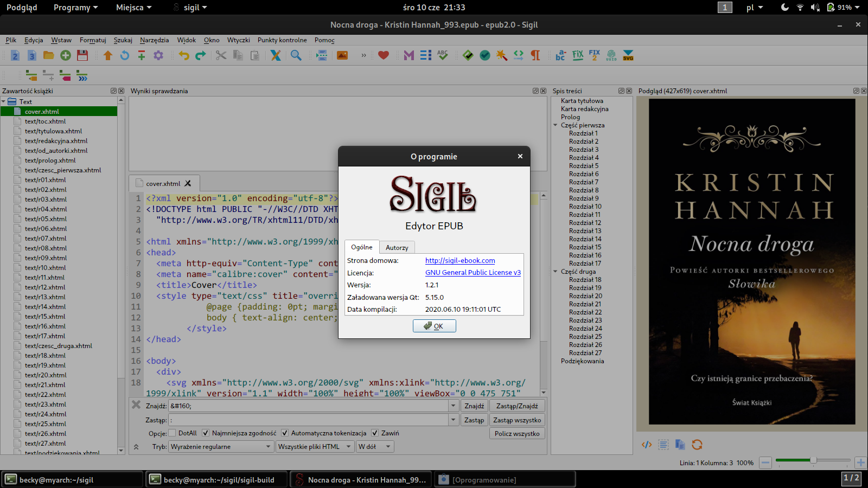Click the Undo arrow icon
The width and height of the screenshot is (868, 488).
coord(184,55)
